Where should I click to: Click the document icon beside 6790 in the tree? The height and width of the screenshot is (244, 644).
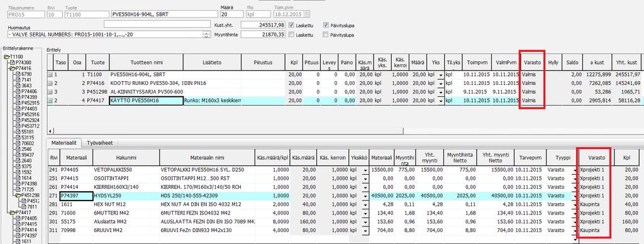(x=18, y=74)
